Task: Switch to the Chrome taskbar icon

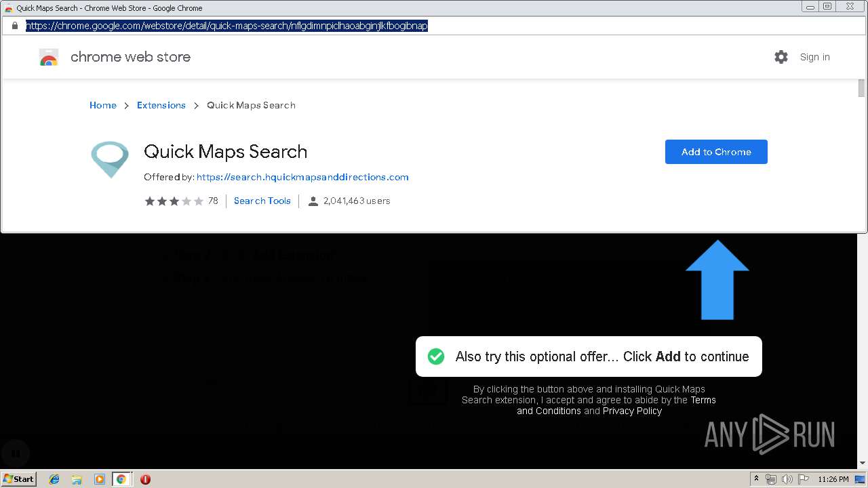Action: pyautogui.click(x=121, y=479)
